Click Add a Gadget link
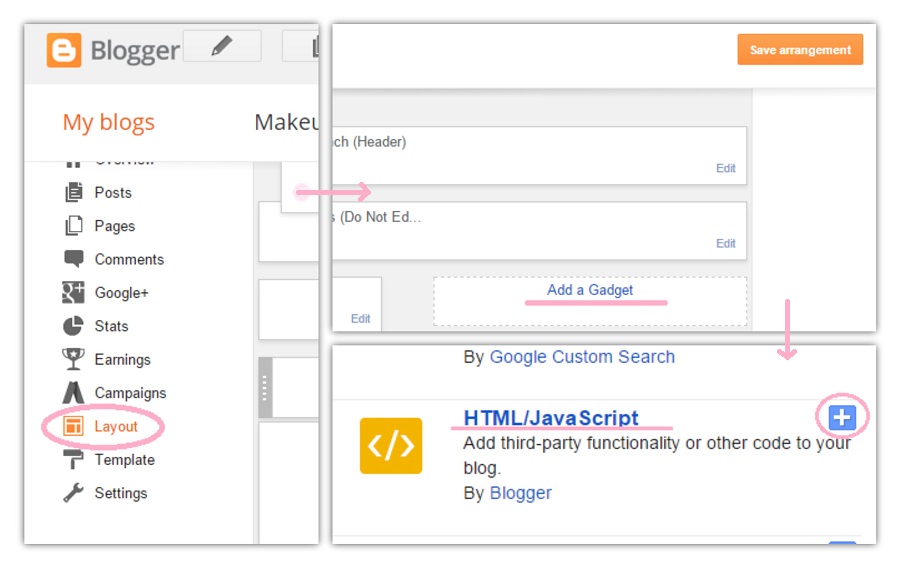 click(590, 290)
